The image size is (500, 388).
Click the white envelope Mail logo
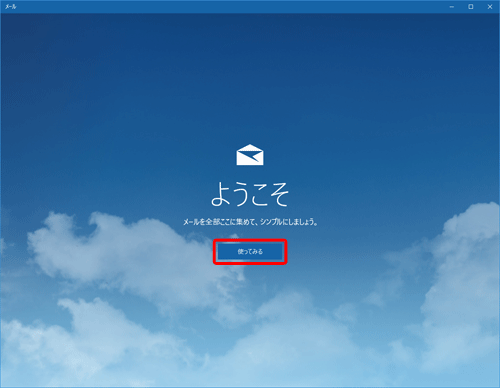click(x=250, y=155)
